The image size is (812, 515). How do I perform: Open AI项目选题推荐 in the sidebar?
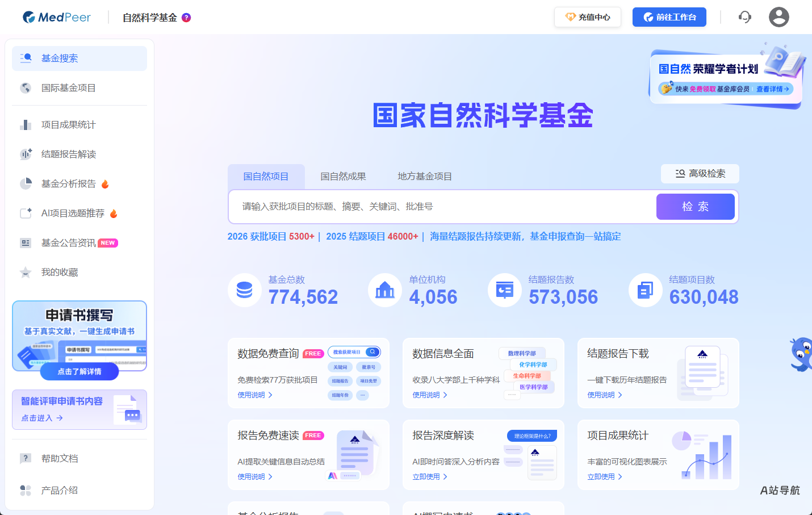tap(79, 213)
